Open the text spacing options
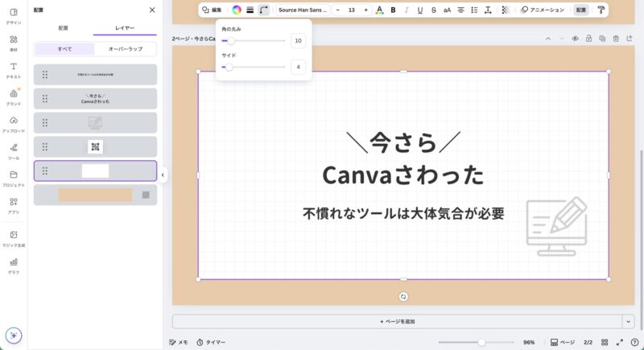The width and height of the screenshot is (644, 350). point(488,10)
